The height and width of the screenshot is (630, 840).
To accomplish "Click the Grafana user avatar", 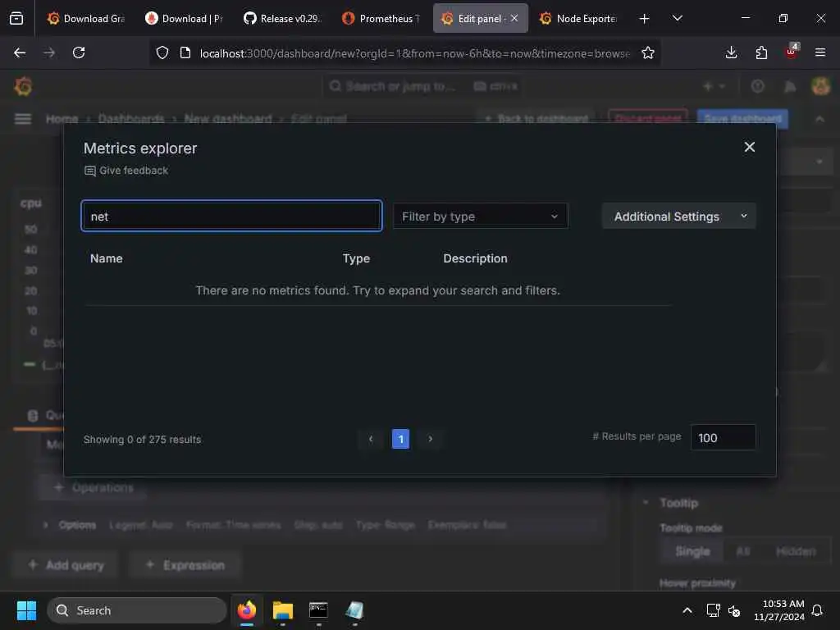I will click(x=820, y=86).
